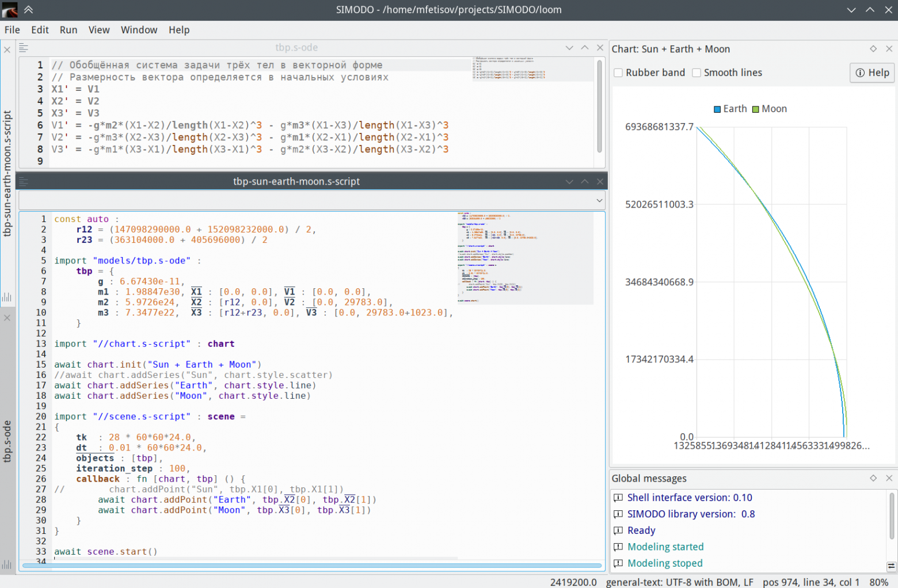The width and height of the screenshot is (898, 588).
Task: Click the blue Earth legend swatch
Action: (717, 109)
